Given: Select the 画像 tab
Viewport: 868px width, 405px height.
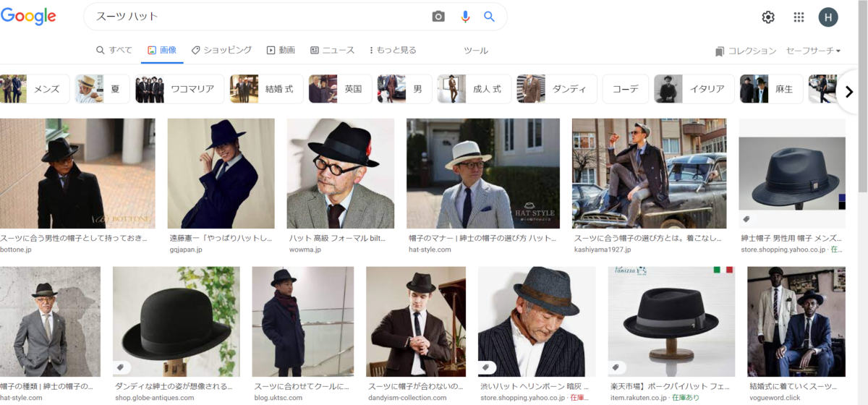Looking at the screenshot, I should [x=162, y=50].
